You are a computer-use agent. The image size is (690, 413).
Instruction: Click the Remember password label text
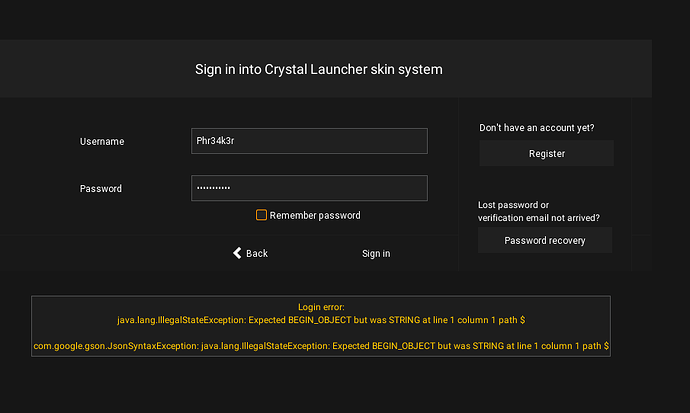point(314,215)
